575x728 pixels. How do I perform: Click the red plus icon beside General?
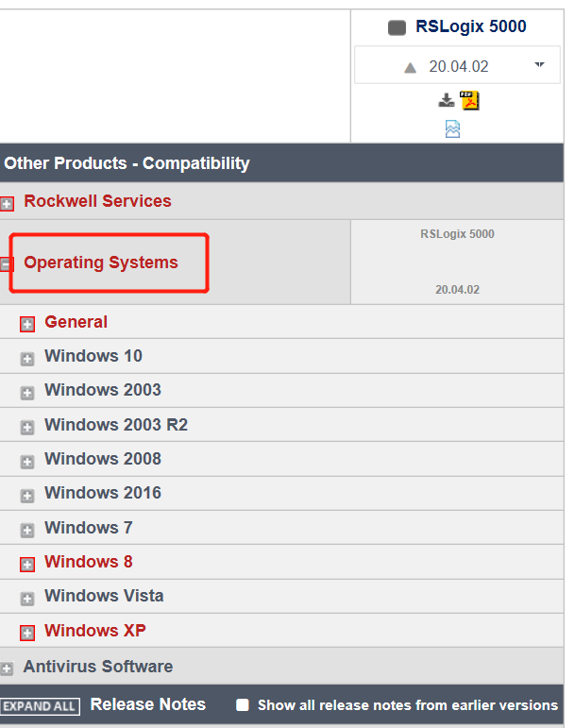pos(27,324)
